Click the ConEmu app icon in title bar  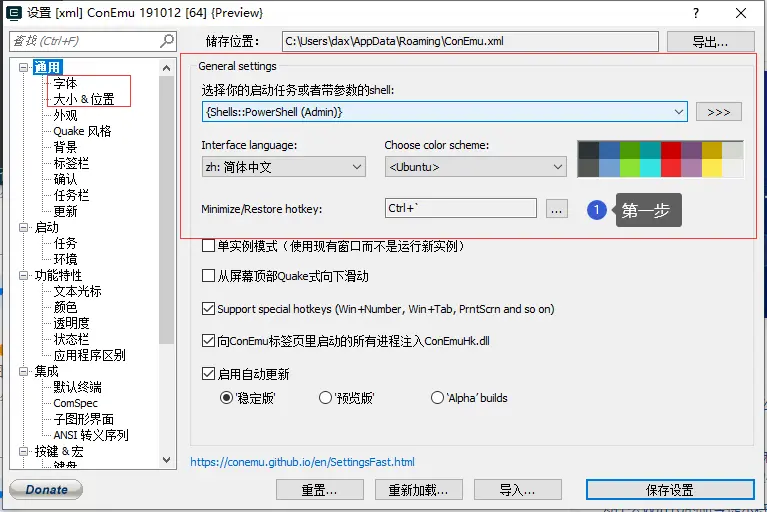(13, 13)
